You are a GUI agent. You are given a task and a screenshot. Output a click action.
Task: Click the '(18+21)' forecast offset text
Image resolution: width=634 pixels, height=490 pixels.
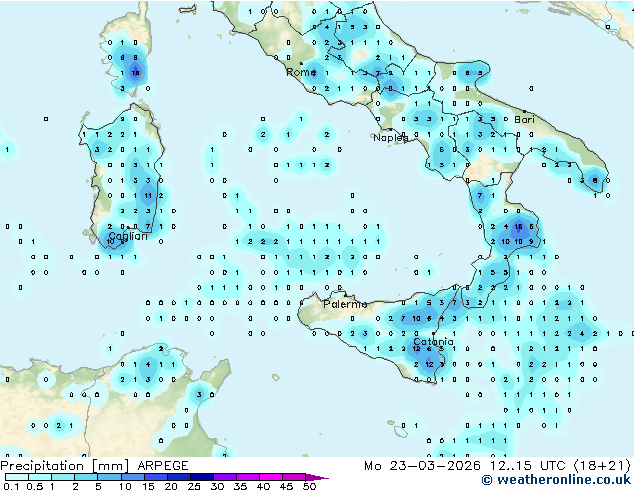click(x=602, y=466)
